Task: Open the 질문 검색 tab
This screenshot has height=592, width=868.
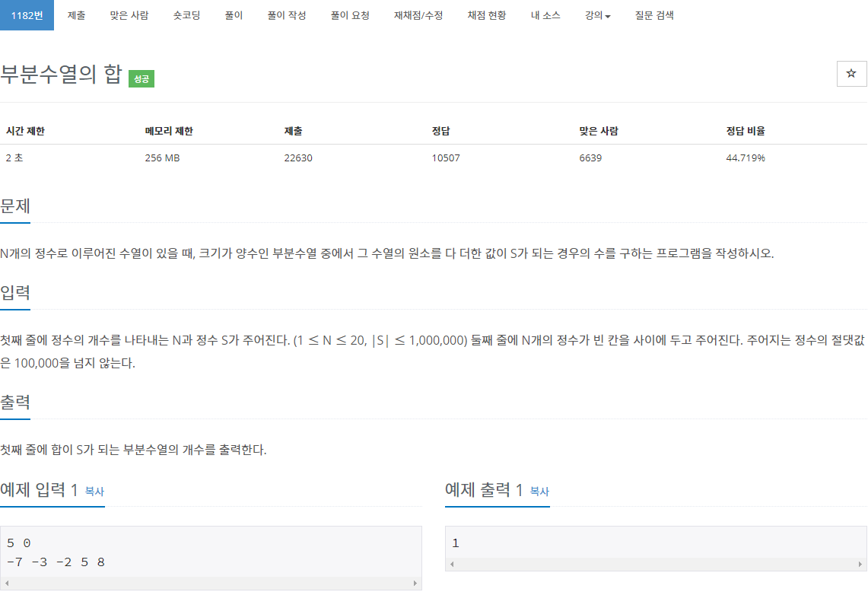Action: [654, 15]
